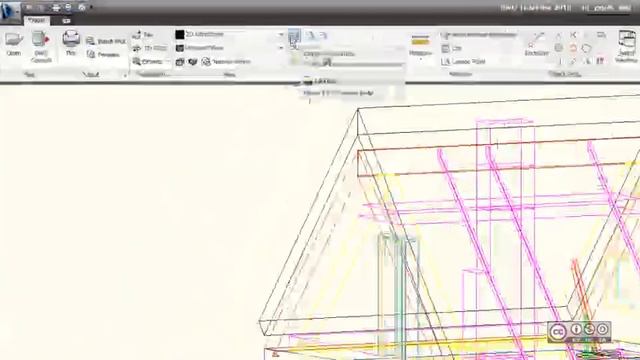Toggle the polygon-shaped object snap icon
The height and width of the screenshot is (360, 640).
pos(587,48)
